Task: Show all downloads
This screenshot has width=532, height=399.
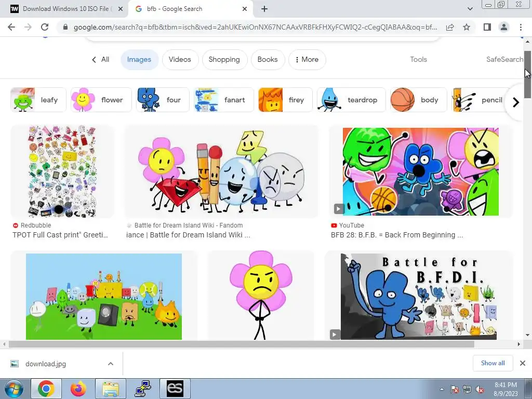Action: 493,363
